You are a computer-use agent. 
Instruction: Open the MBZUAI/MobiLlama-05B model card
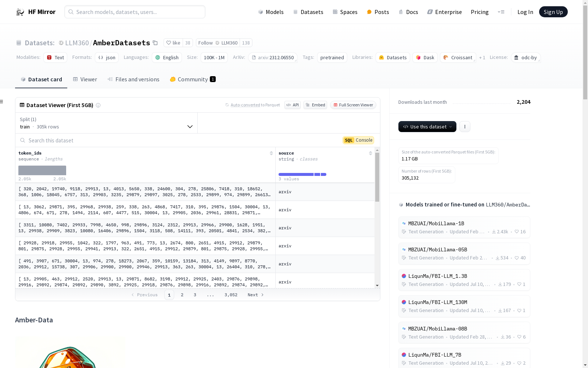(x=464, y=254)
